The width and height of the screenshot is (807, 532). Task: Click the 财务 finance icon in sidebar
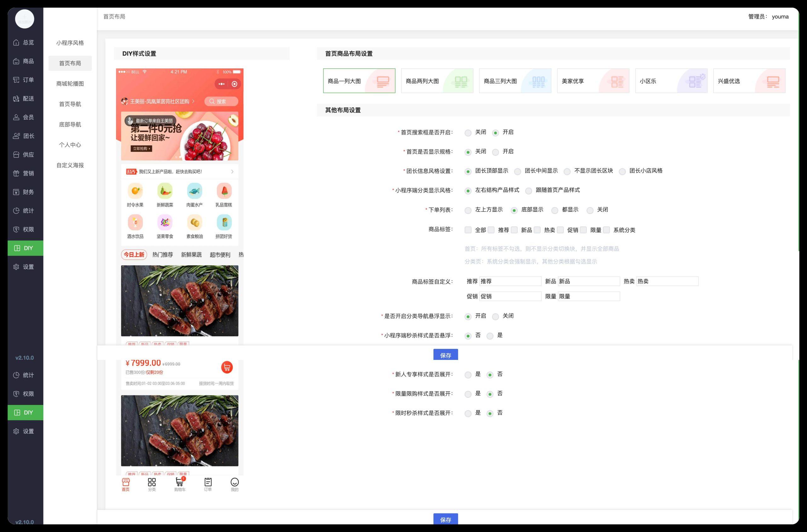pos(16,192)
